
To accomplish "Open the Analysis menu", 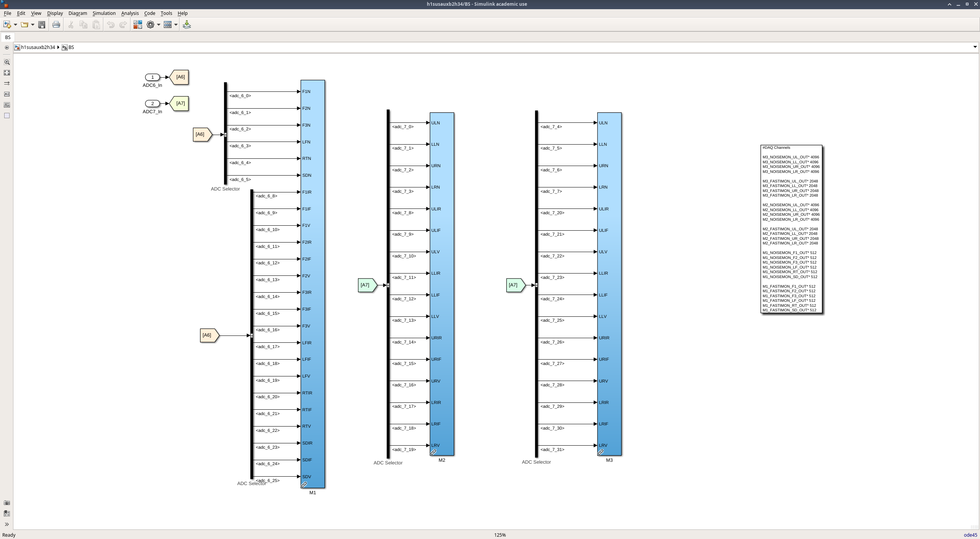I will (x=130, y=13).
